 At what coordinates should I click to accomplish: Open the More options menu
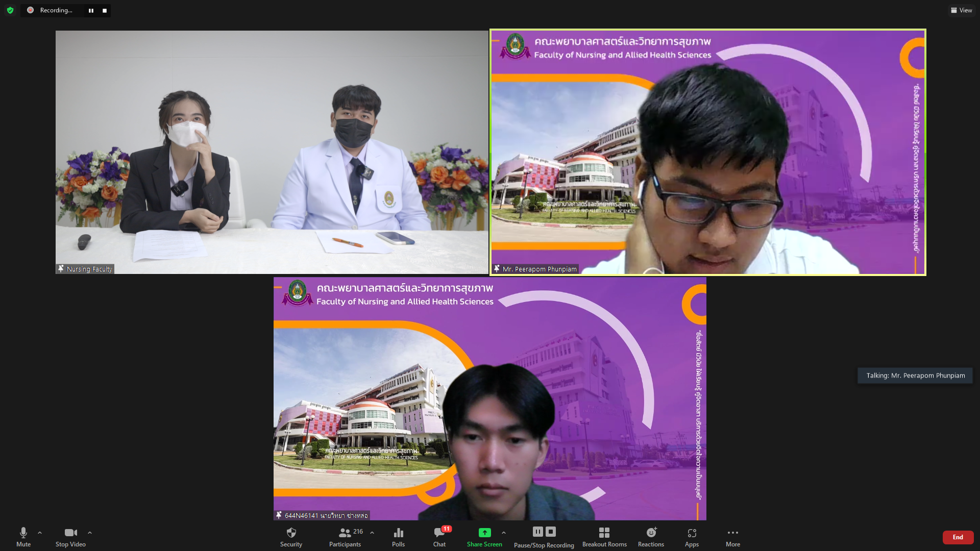732,536
